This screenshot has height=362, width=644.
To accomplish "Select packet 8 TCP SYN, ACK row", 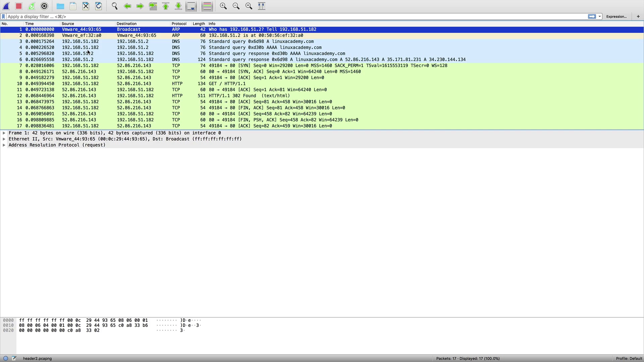I will [x=322, y=72].
